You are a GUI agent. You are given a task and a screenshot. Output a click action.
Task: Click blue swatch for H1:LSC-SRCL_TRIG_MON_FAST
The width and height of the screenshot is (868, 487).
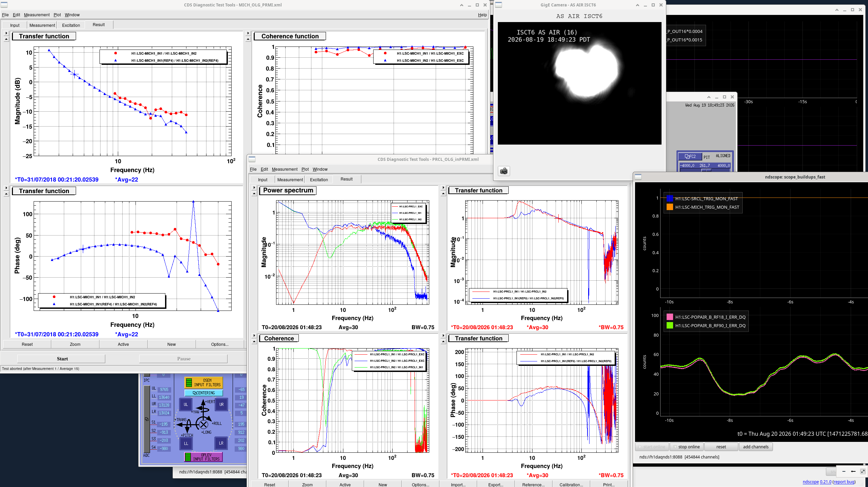click(670, 199)
